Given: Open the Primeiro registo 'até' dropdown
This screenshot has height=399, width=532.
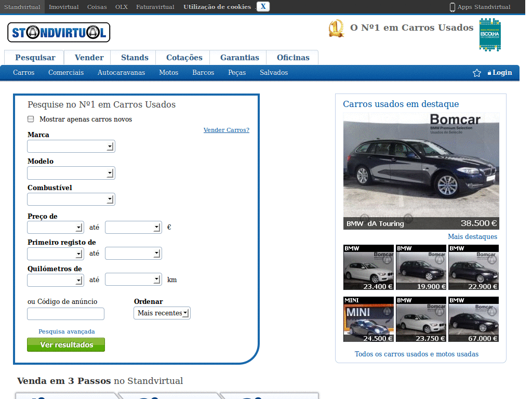Looking at the screenshot, I should (134, 254).
